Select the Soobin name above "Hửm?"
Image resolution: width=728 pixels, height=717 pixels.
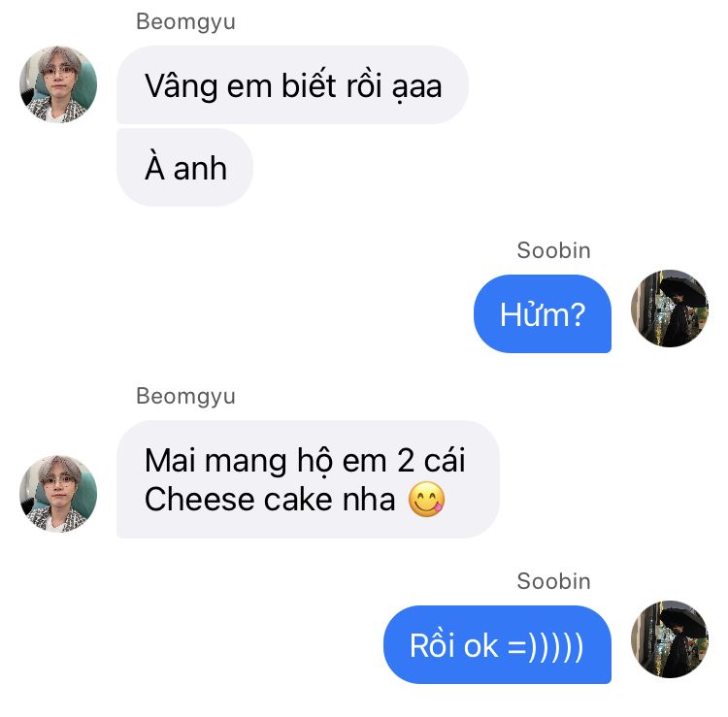click(x=553, y=250)
